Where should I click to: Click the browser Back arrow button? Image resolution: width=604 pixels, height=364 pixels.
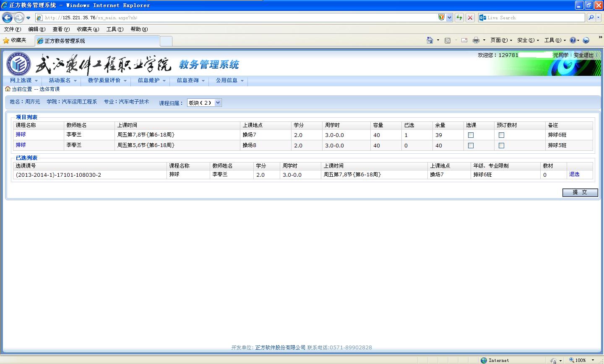(7, 18)
